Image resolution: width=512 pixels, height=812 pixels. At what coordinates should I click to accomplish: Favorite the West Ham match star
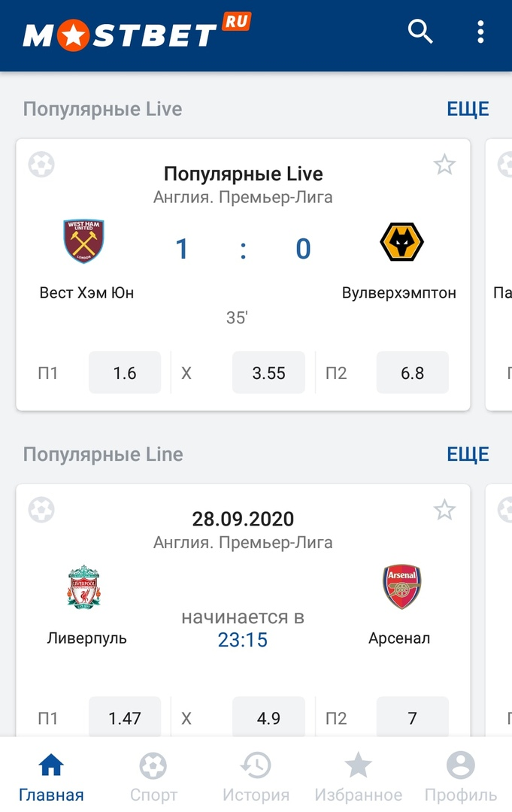click(x=444, y=165)
